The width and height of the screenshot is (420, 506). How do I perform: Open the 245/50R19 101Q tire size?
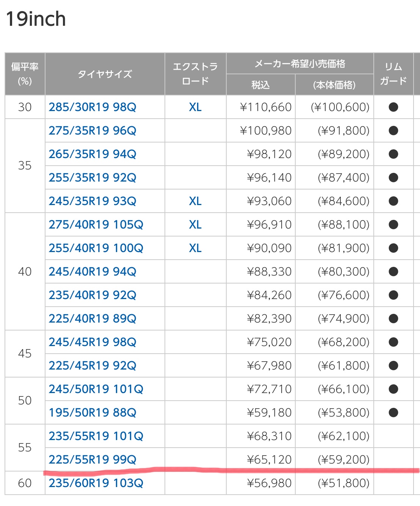click(x=96, y=389)
